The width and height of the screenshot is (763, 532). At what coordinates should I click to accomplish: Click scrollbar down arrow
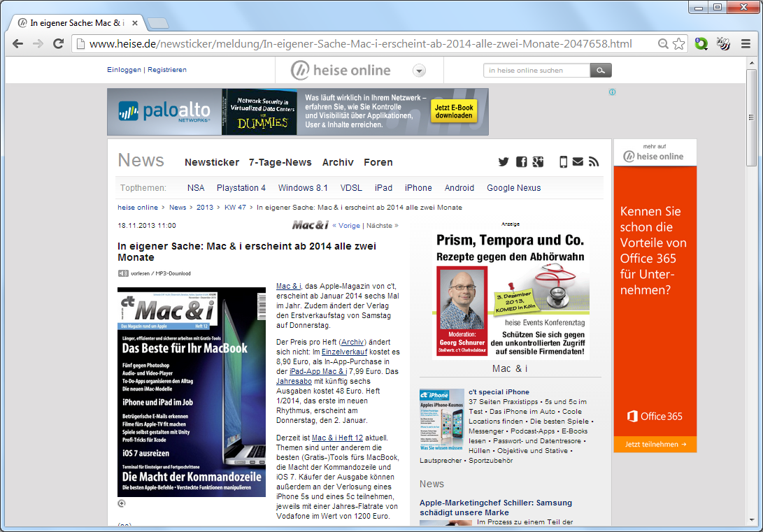[x=751, y=520]
